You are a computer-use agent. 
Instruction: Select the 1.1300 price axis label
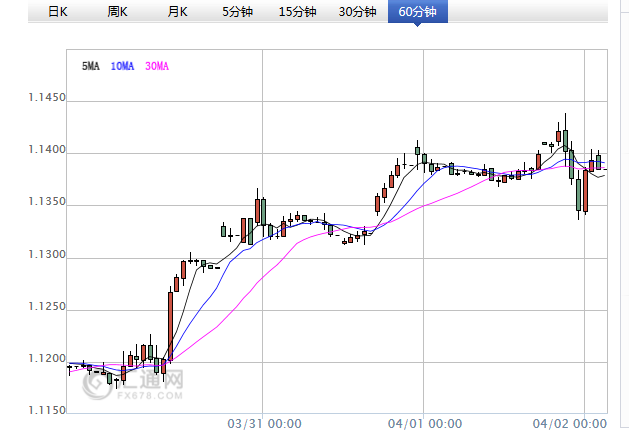47,256
